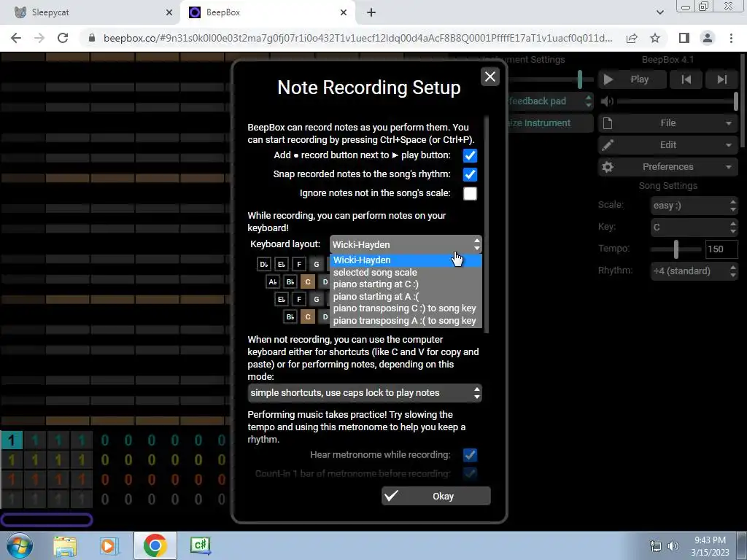Image resolution: width=747 pixels, height=560 pixels.
Task: Choose piano starting at C :) option
Action: coord(406,284)
